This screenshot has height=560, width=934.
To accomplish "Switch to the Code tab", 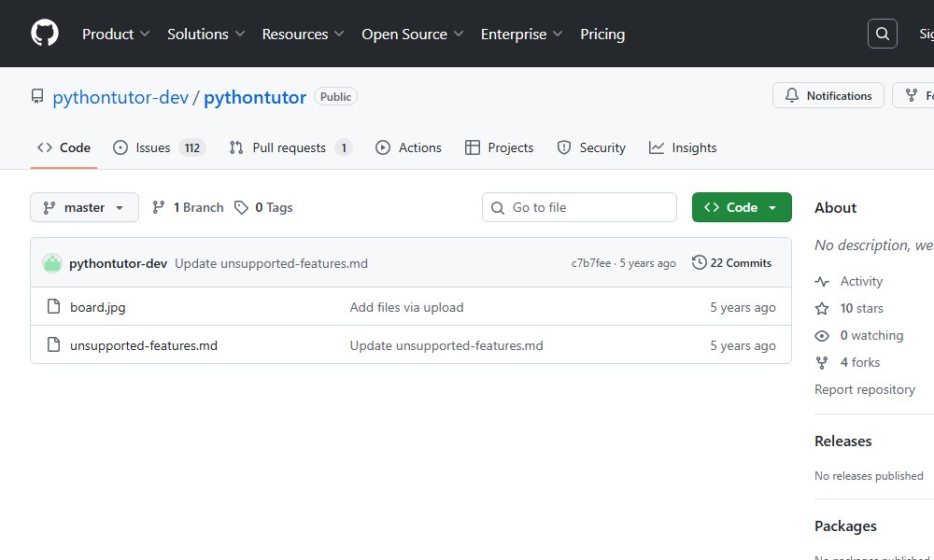I will tap(64, 147).
